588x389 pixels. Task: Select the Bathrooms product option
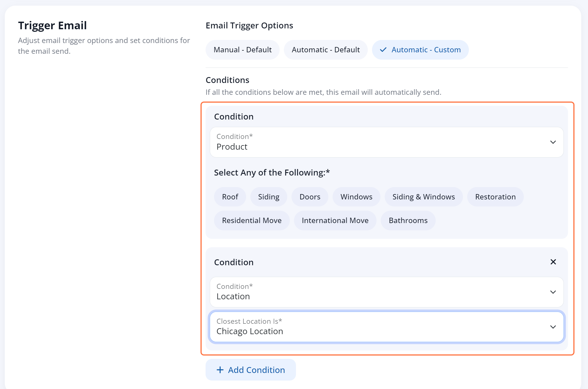coord(408,221)
